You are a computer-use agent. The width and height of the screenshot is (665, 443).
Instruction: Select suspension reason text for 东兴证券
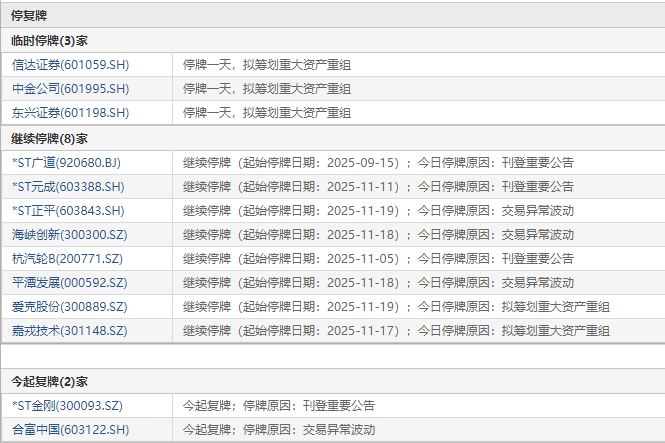click(x=267, y=113)
